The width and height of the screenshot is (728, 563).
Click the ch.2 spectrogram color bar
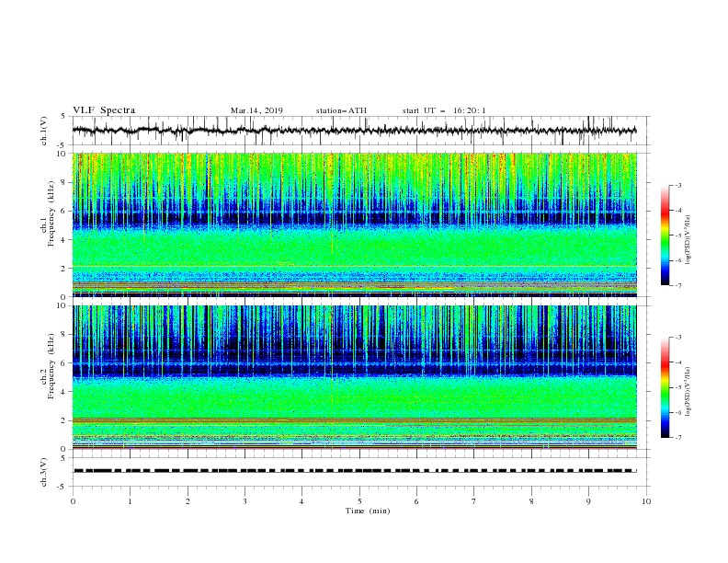(x=665, y=387)
